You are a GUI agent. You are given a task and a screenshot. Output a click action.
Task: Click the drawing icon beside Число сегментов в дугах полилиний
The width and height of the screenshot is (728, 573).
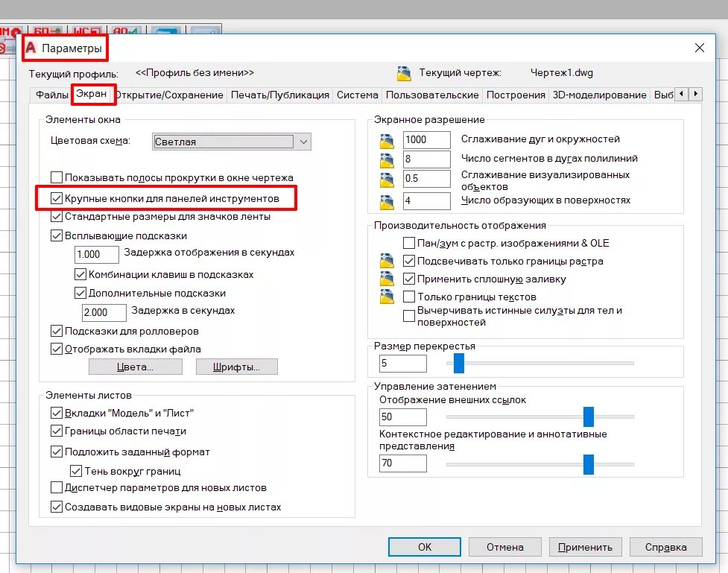point(387,160)
